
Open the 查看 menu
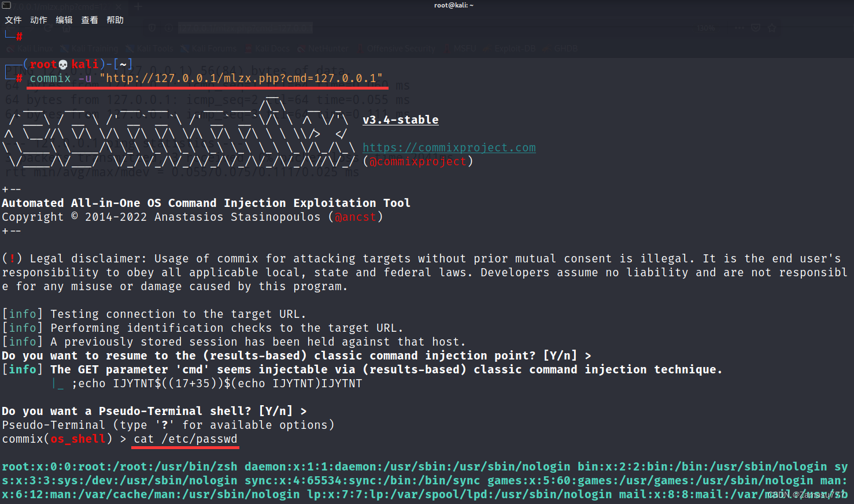pos(90,20)
